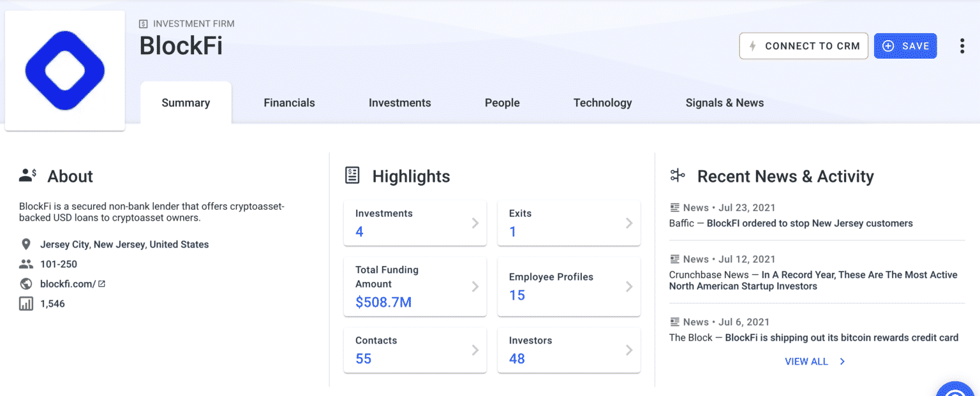Image resolution: width=980 pixels, height=396 pixels.
Task: Open the 101-250 employee count link
Action: pos(59,264)
